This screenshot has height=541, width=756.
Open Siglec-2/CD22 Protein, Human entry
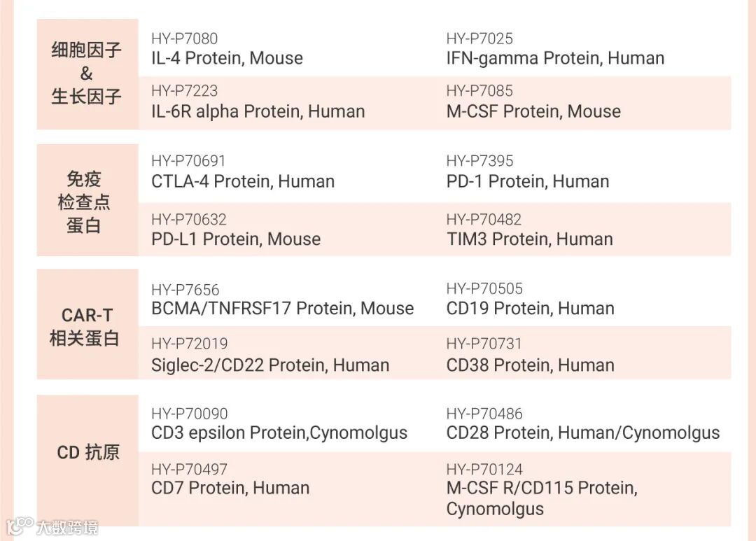(270, 365)
